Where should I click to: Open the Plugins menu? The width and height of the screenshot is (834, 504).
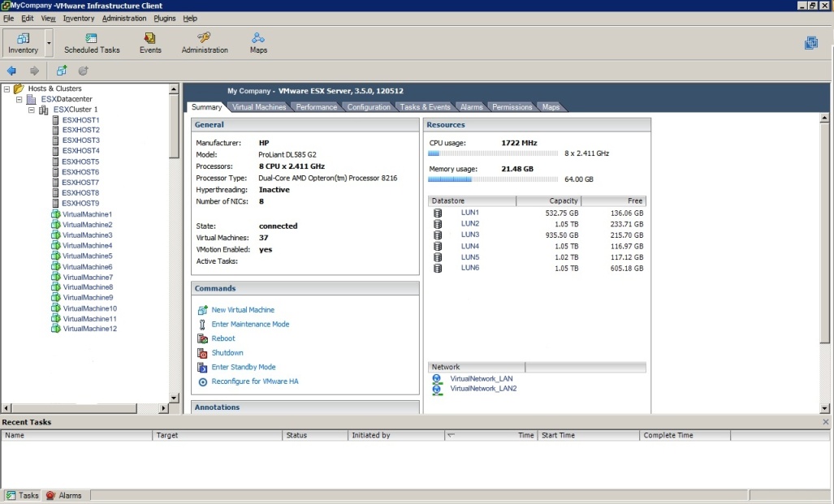pos(164,18)
